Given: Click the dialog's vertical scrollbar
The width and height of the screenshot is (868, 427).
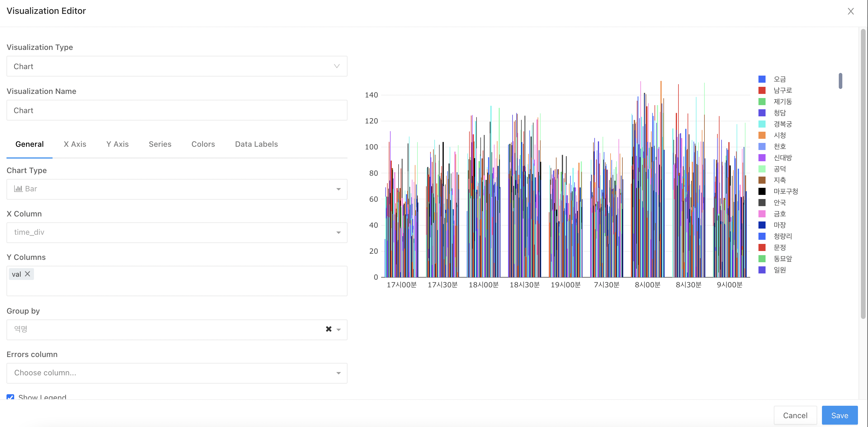Looking at the screenshot, I should [863, 174].
